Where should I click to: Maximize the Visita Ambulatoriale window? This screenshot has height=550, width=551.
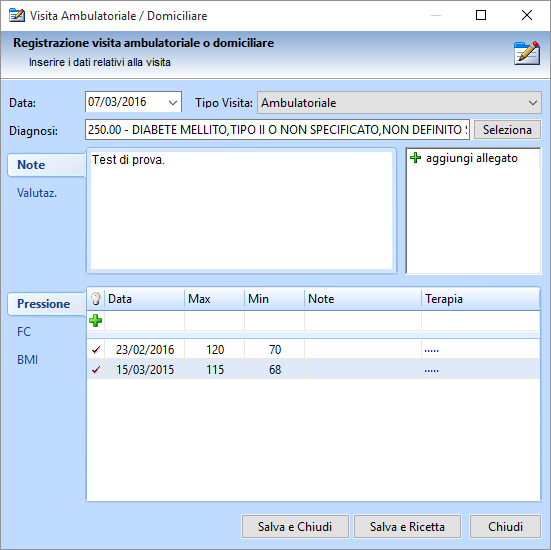tap(481, 15)
